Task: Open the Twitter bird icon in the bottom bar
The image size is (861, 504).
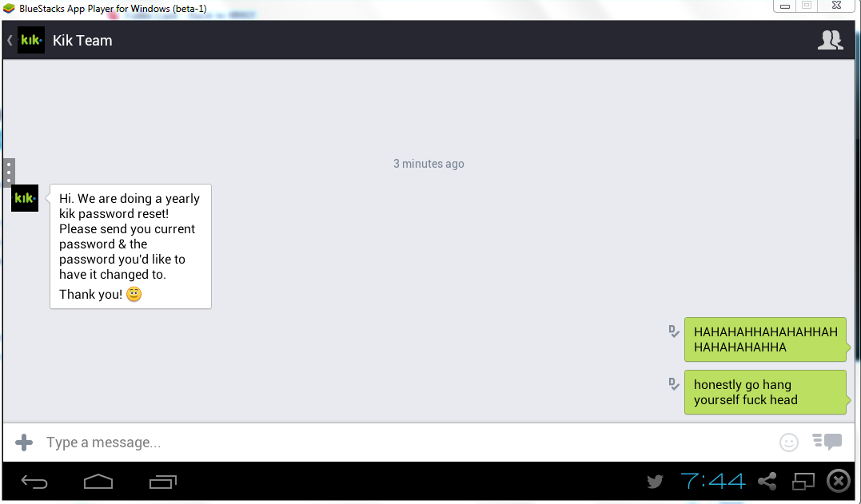Action: (655, 482)
